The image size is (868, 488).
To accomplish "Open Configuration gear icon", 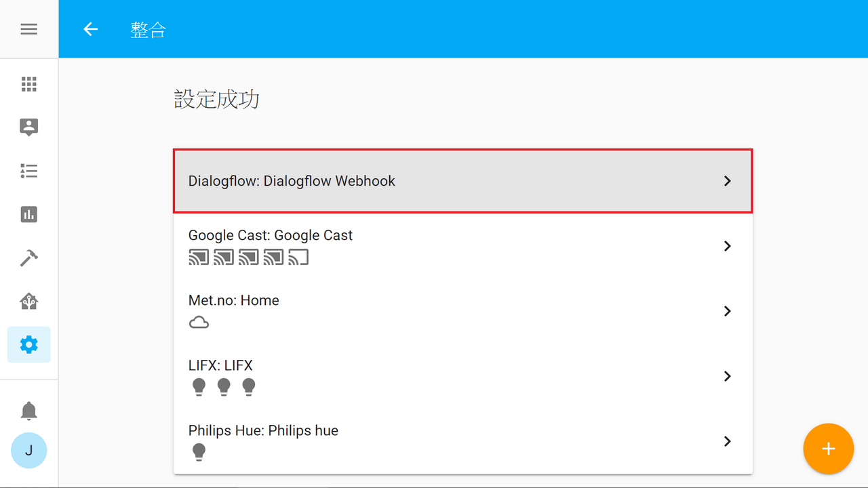I will pos(28,344).
